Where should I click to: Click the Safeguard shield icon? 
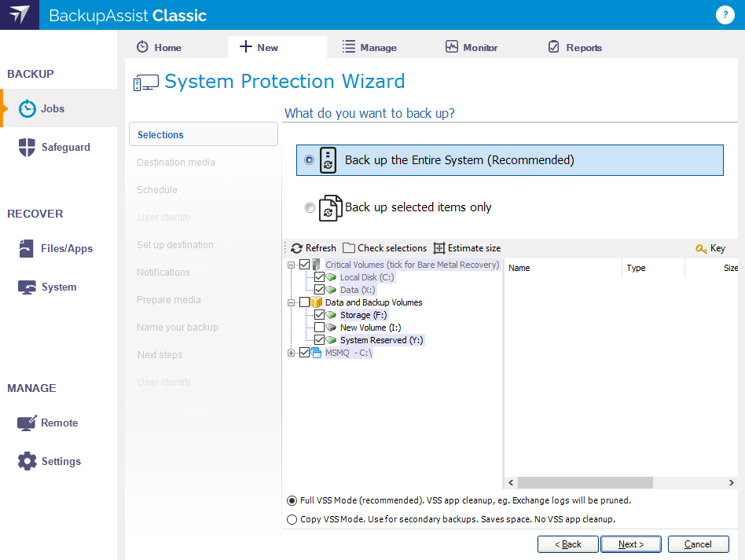tap(27, 147)
